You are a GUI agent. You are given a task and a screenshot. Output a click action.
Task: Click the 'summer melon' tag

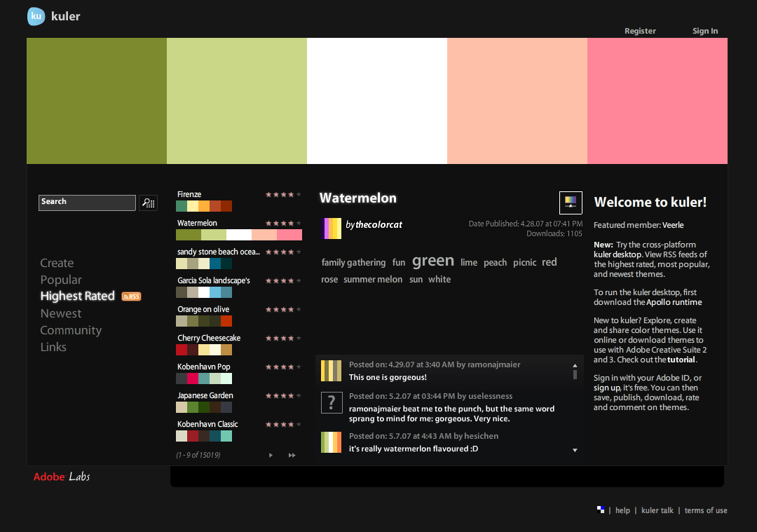373,280
